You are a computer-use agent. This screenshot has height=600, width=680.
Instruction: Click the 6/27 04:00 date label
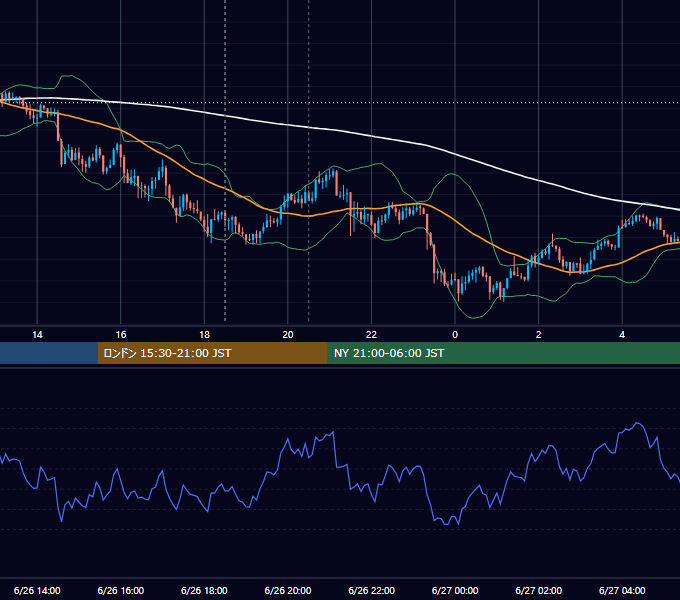tap(622, 590)
